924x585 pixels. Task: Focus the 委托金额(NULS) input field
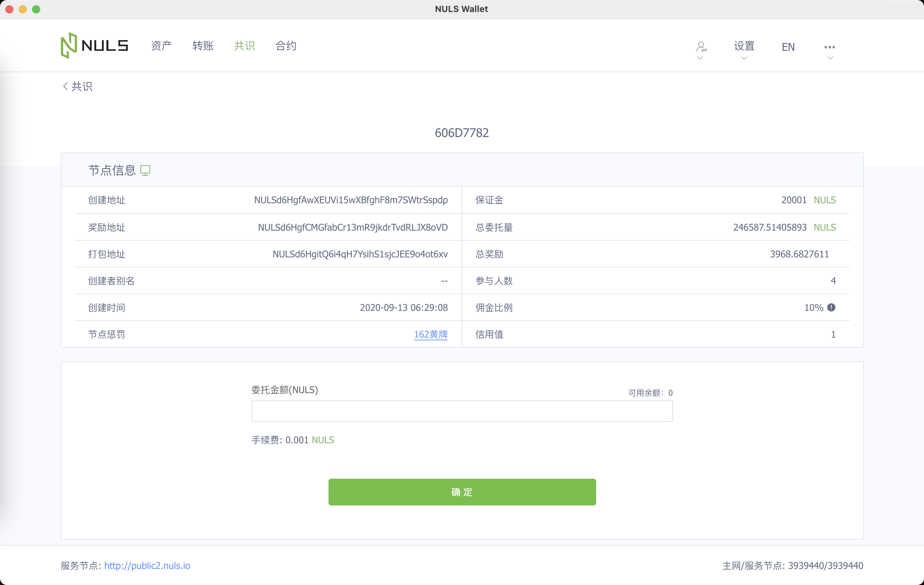point(462,412)
